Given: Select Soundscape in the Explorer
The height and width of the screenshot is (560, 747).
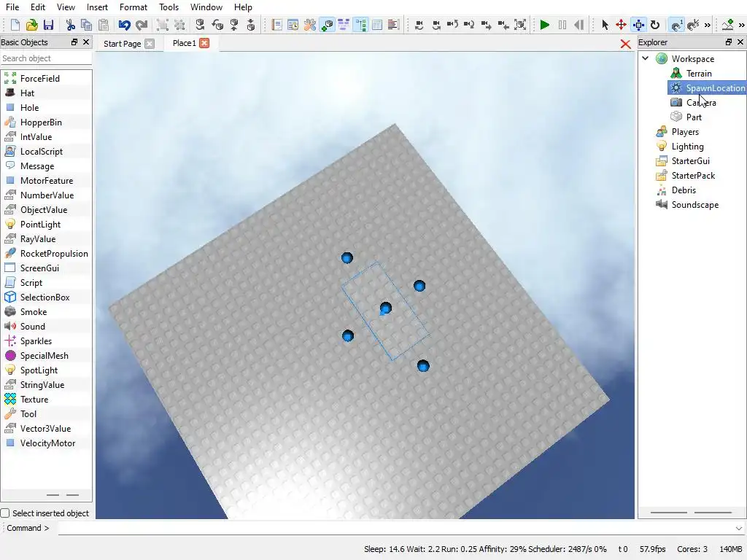Looking at the screenshot, I should pyautogui.click(x=695, y=205).
